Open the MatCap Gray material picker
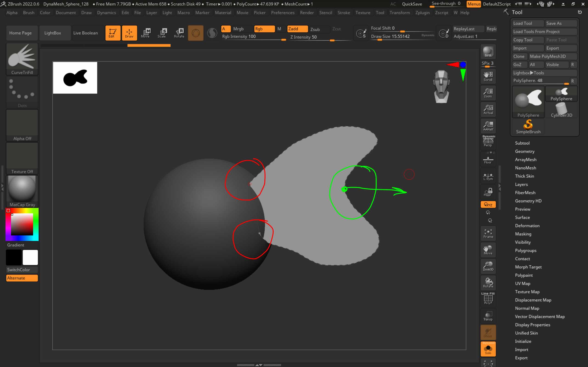 click(x=22, y=191)
